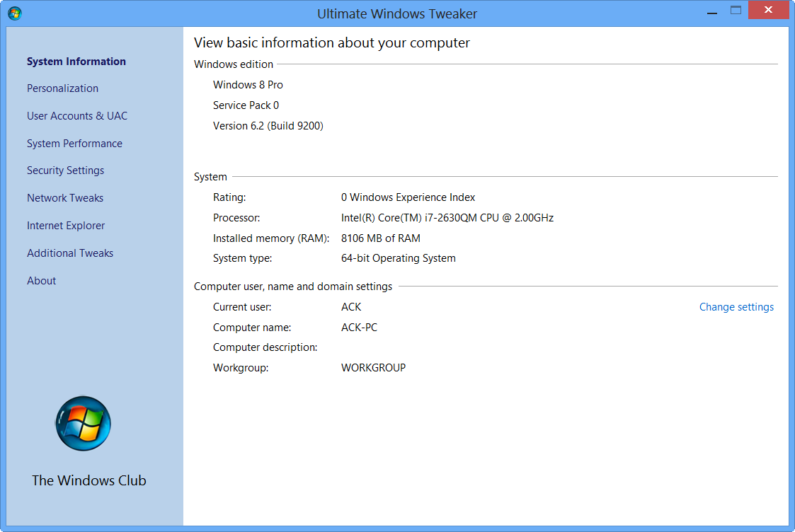795x532 pixels.
Task: Click the Workgroup: label
Action: [x=241, y=368]
